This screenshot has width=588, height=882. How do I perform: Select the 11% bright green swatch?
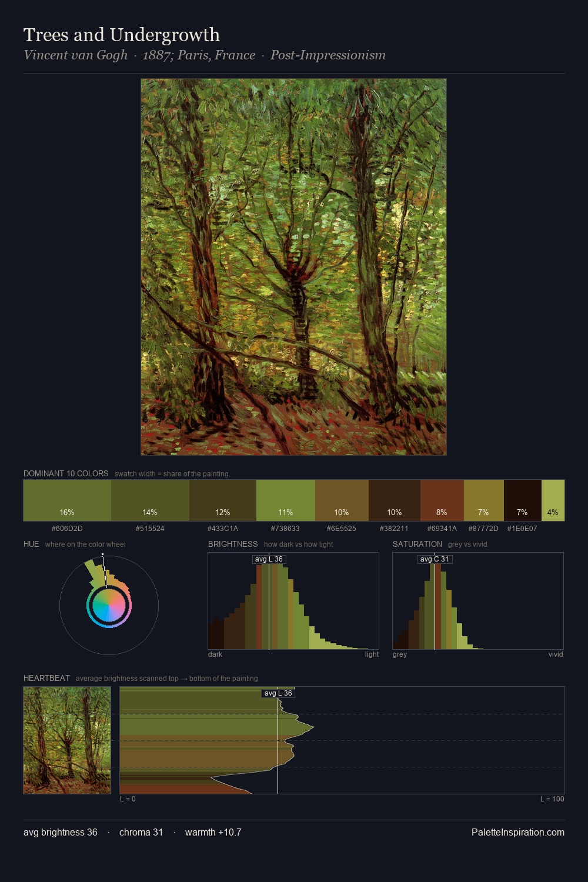click(286, 500)
